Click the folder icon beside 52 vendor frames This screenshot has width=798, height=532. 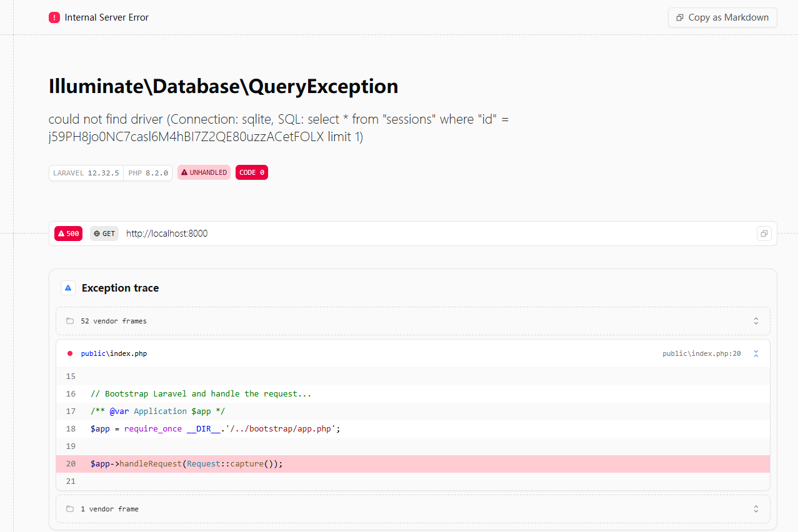click(70, 321)
